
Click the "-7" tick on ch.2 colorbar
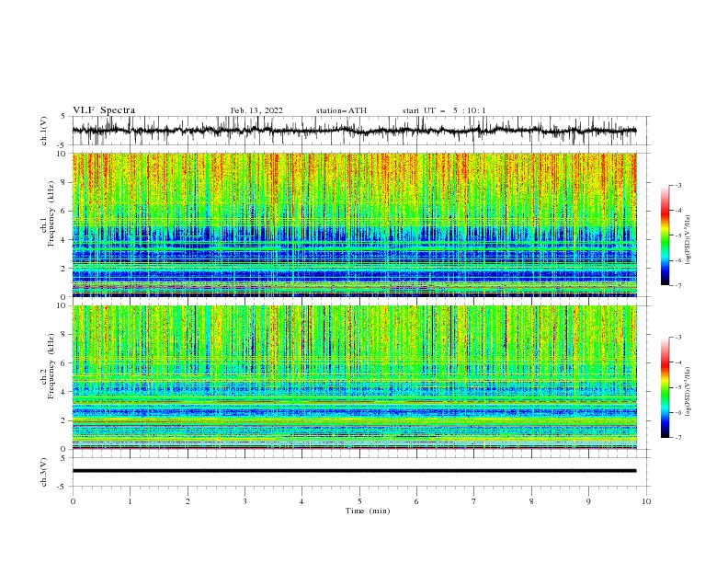point(678,438)
